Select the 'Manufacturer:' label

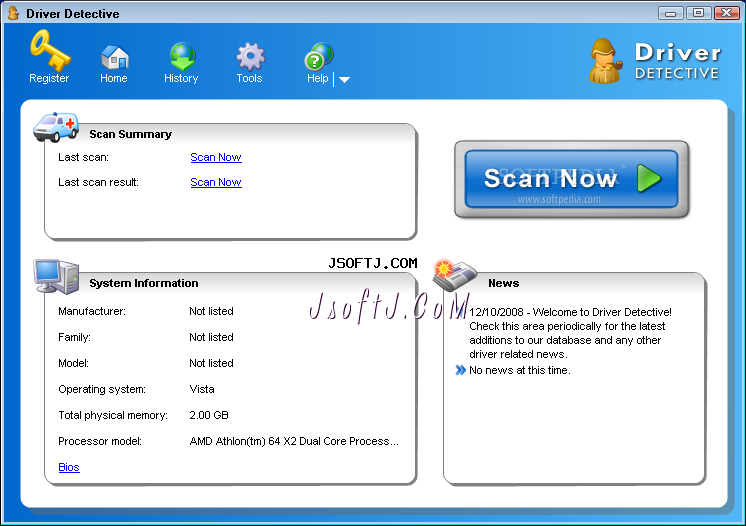(x=92, y=312)
